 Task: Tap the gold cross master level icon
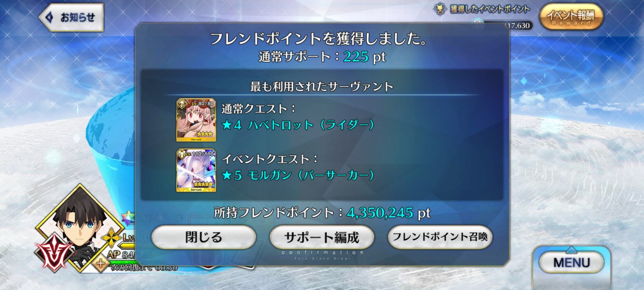click(x=111, y=238)
